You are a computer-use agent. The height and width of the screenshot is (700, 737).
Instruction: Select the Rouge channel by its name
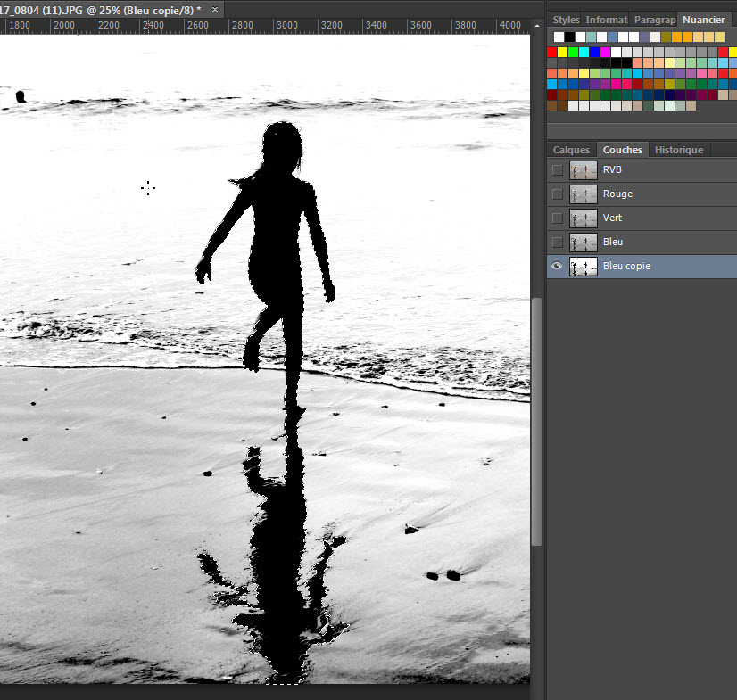pyautogui.click(x=617, y=194)
